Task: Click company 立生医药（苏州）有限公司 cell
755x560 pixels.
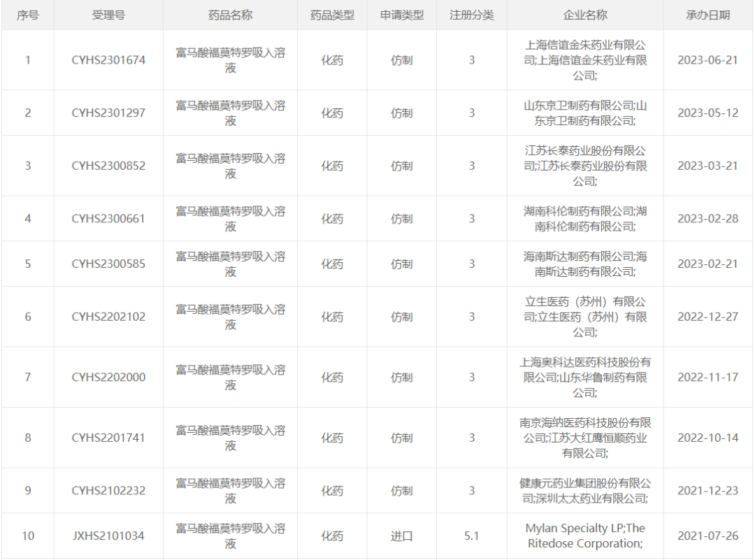Action: (585, 317)
